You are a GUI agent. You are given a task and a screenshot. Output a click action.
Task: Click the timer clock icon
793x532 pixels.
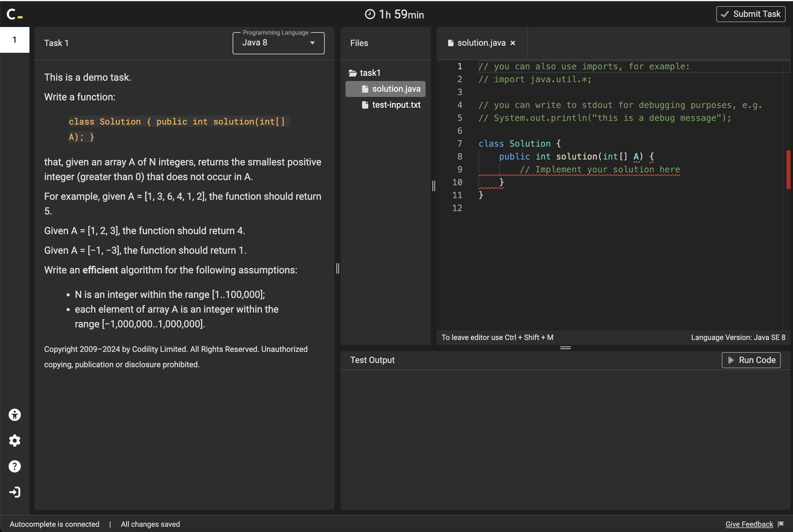[x=369, y=14]
